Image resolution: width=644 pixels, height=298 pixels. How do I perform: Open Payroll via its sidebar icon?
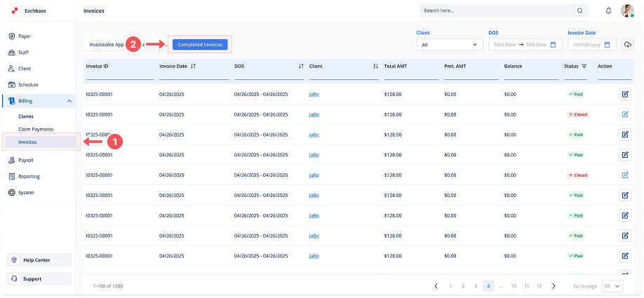coord(12,160)
